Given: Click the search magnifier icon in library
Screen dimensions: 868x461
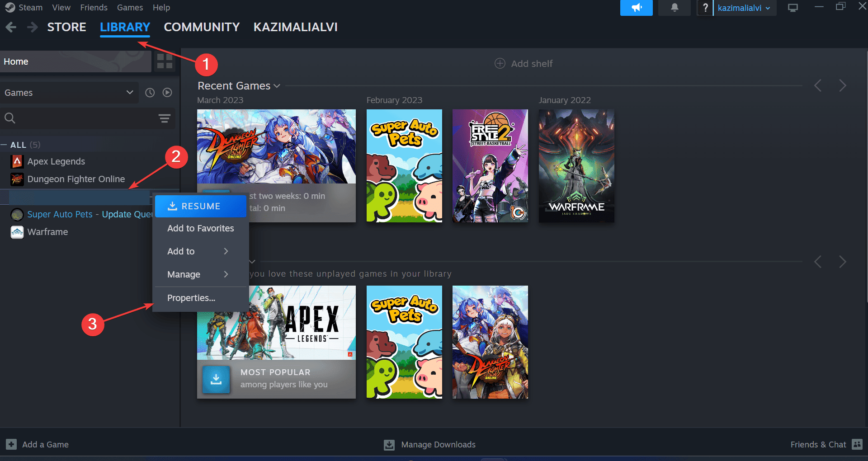Looking at the screenshot, I should 10,118.
